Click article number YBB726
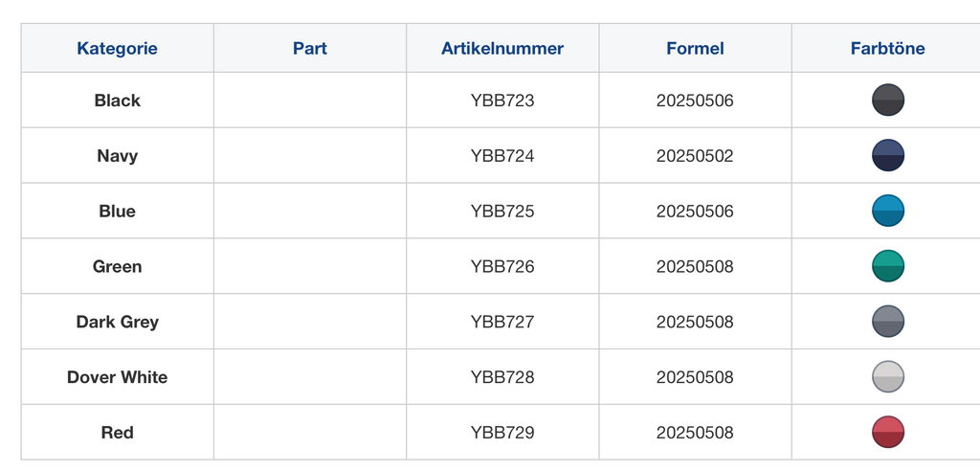Viewport: 980px width, 471px height. coord(502,266)
